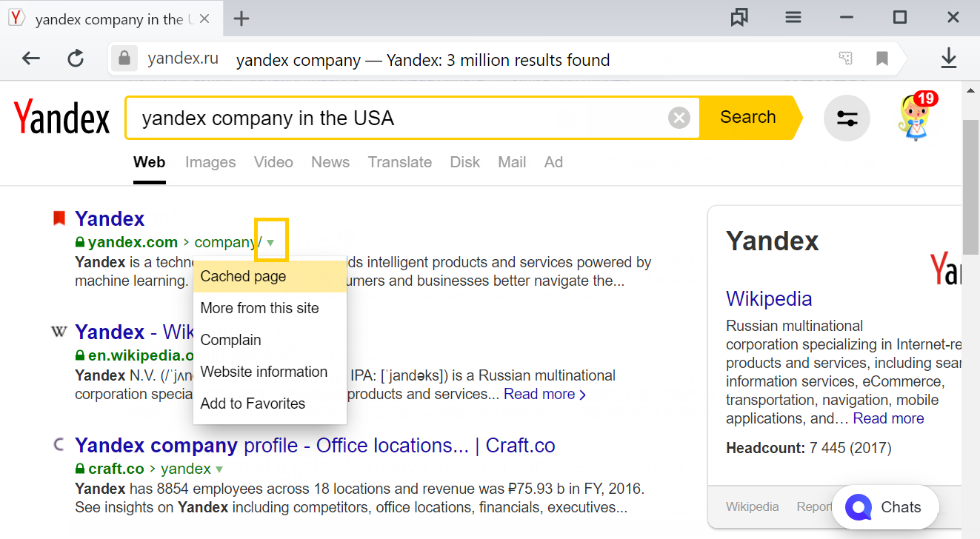980x539 pixels.
Task: Click the Craft.co favicon
Action: pyautogui.click(x=59, y=445)
